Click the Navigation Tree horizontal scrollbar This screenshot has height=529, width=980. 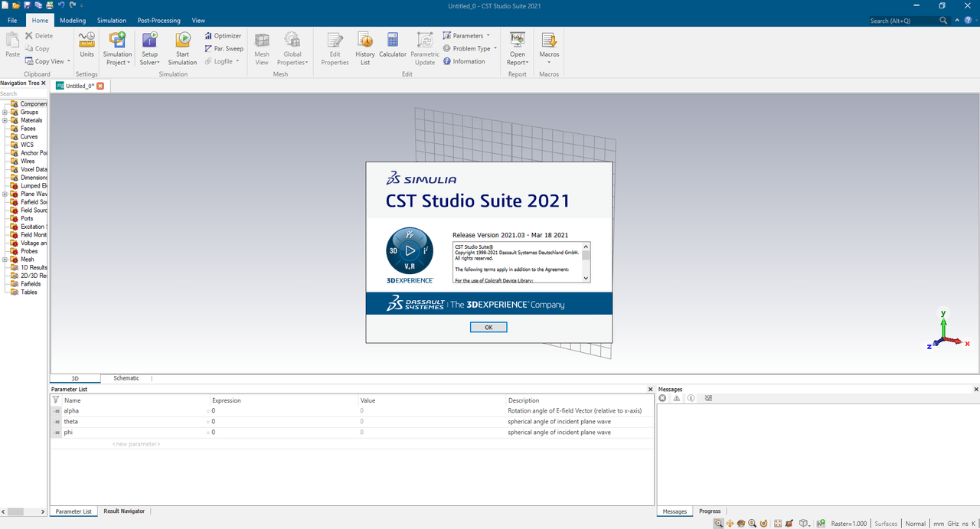coord(24,511)
